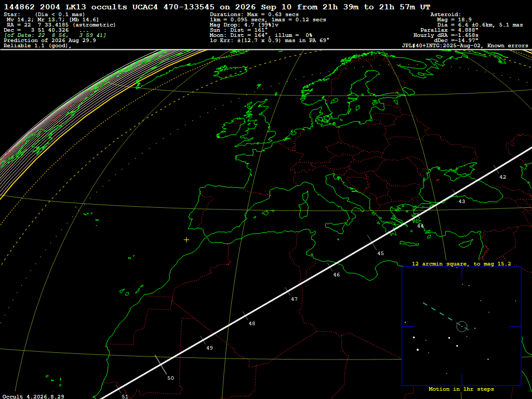Image resolution: width=532 pixels, height=399 pixels.
Task: Click the 'Motion in 1hr steps' label
Action: pyautogui.click(x=461, y=389)
